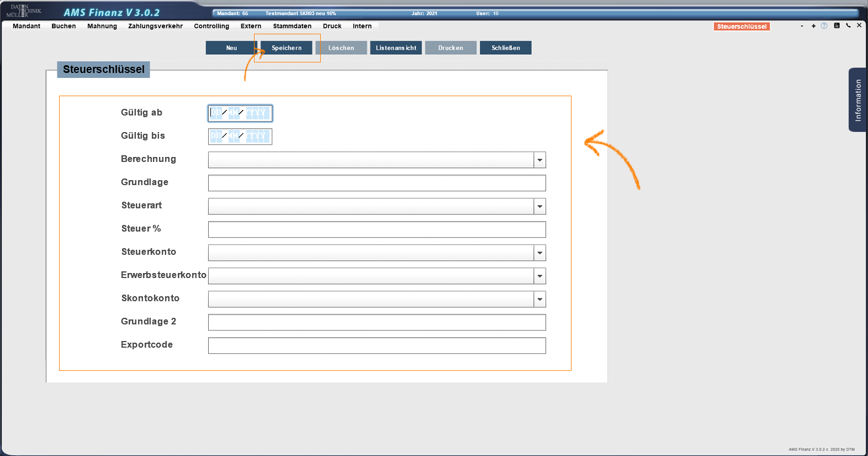This screenshot has height=456, width=868.
Task: Open the Steuerart dropdown list
Action: 539,206
